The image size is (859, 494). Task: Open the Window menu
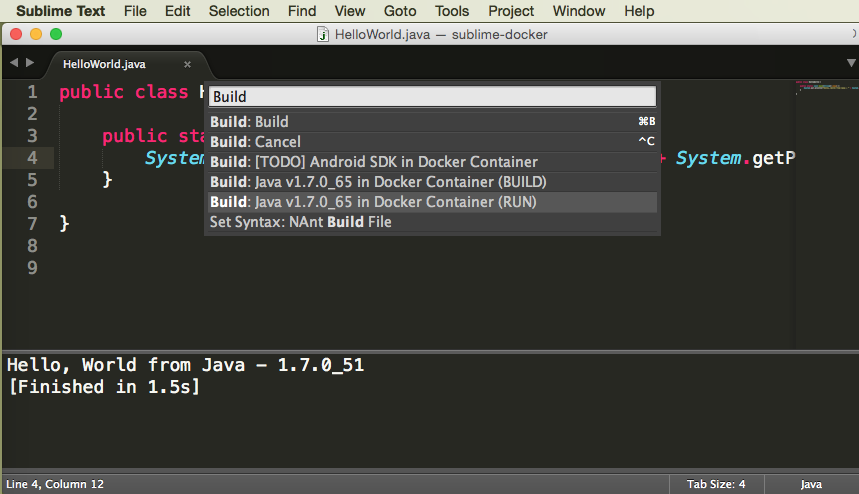point(579,11)
